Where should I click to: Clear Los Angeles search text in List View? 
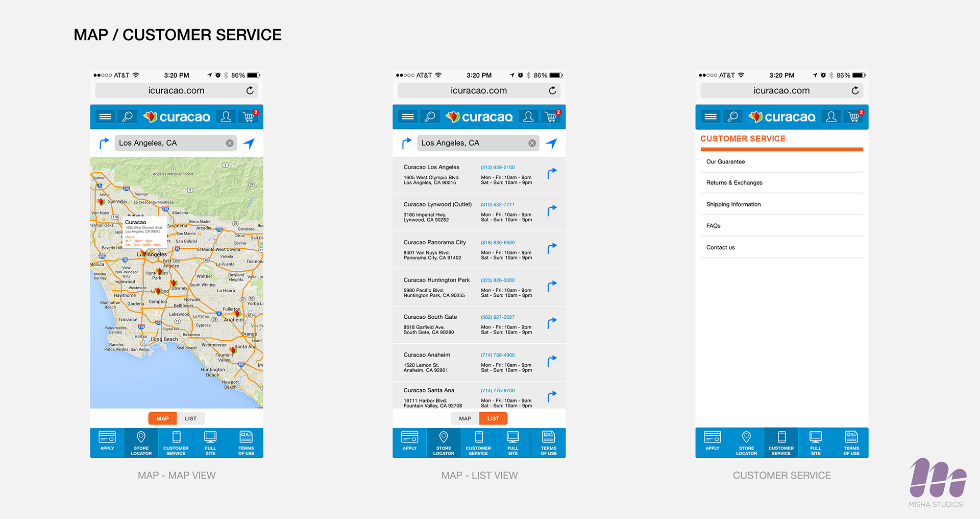point(532,143)
